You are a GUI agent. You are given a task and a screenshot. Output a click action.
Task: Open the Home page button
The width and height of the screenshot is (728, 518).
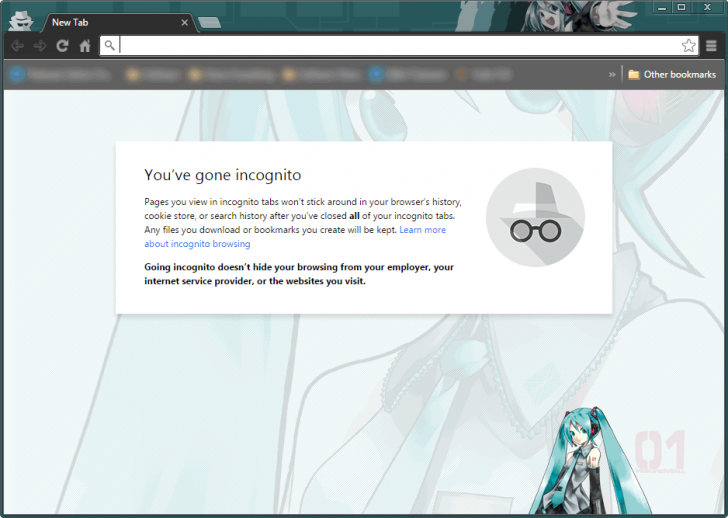(x=84, y=46)
